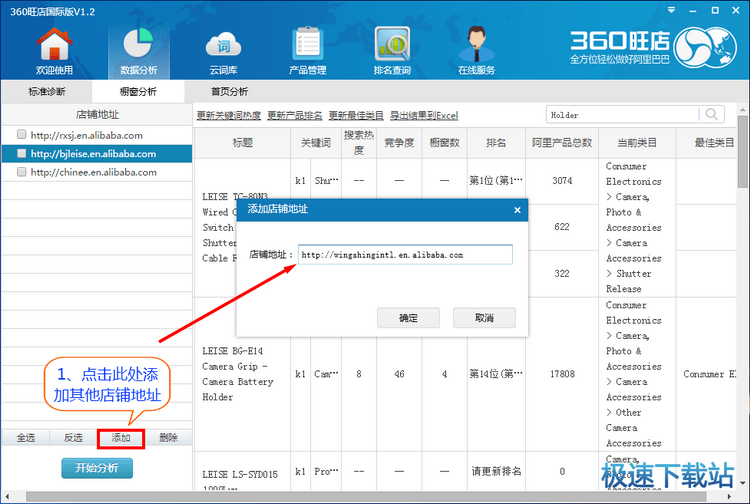This screenshot has height=504, width=750.
Task: Close the 添加店铺地址 dialog
Action: pyautogui.click(x=517, y=210)
